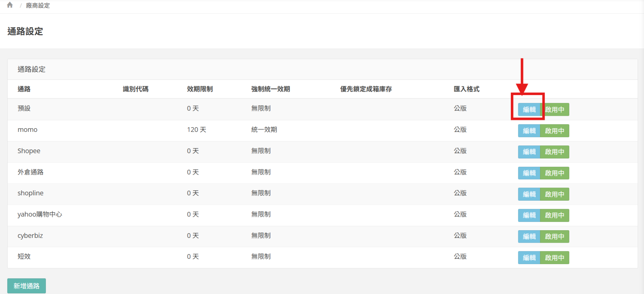This screenshot has height=294, width=644.
Task: Open 編輯 for the 短效 channel
Action: pyautogui.click(x=529, y=258)
